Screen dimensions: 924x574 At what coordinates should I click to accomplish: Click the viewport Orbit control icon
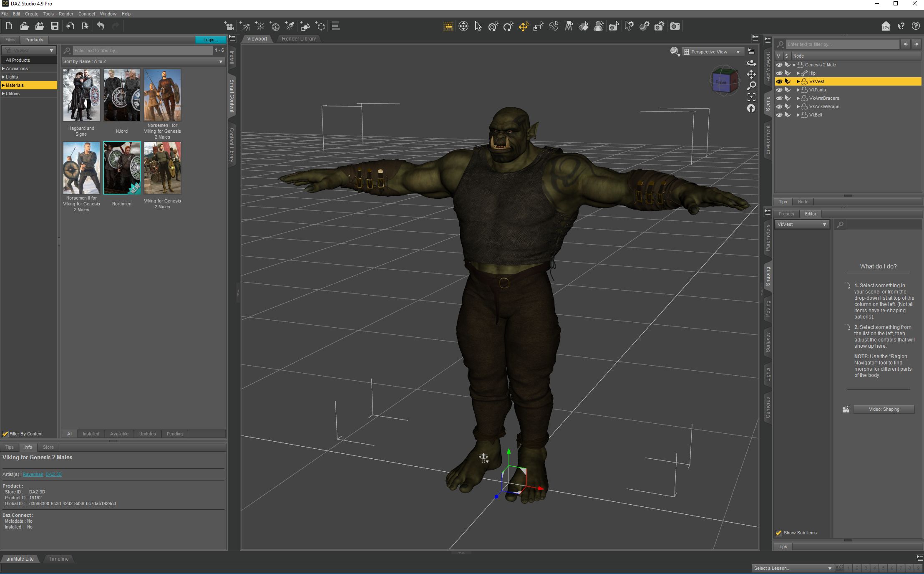(751, 63)
